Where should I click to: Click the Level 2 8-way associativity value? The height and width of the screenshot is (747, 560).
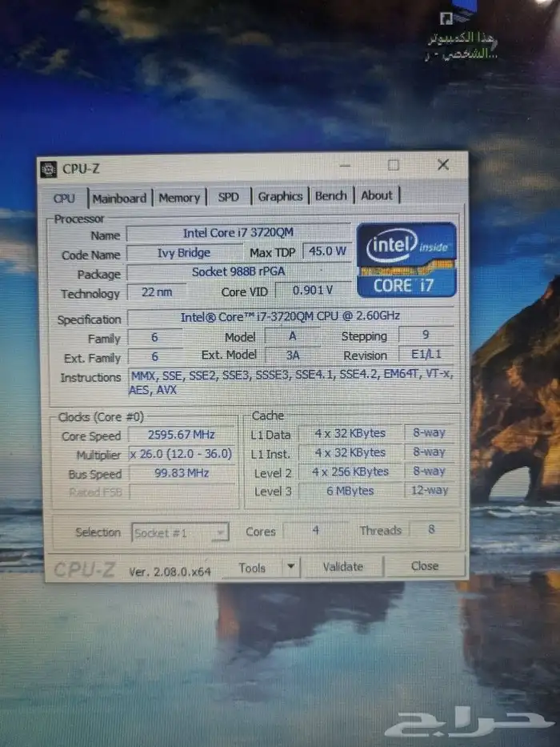pyautogui.click(x=429, y=471)
